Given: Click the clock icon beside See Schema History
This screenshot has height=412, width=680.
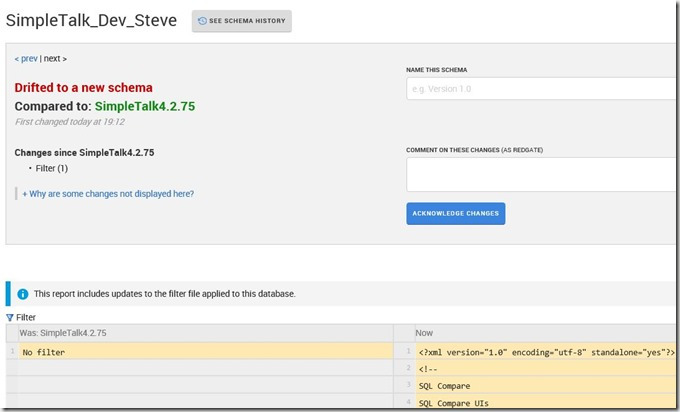Looking at the screenshot, I should pos(203,21).
